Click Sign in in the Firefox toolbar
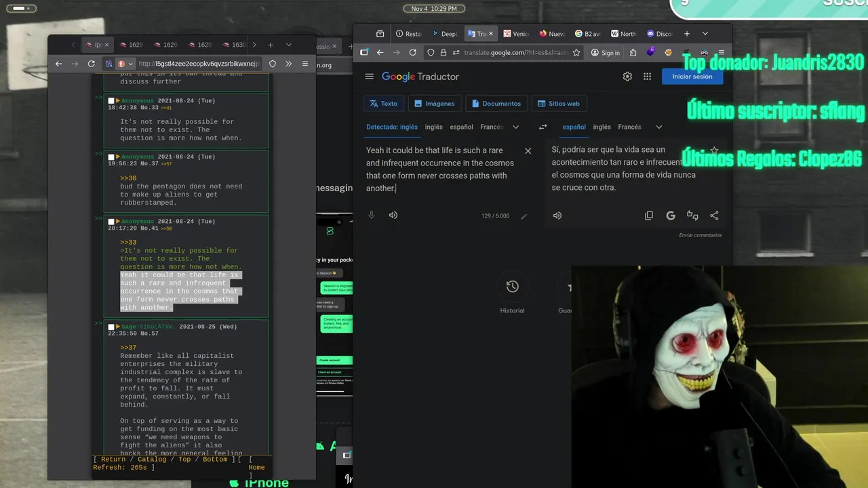The width and height of the screenshot is (868, 488). tap(605, 52)
